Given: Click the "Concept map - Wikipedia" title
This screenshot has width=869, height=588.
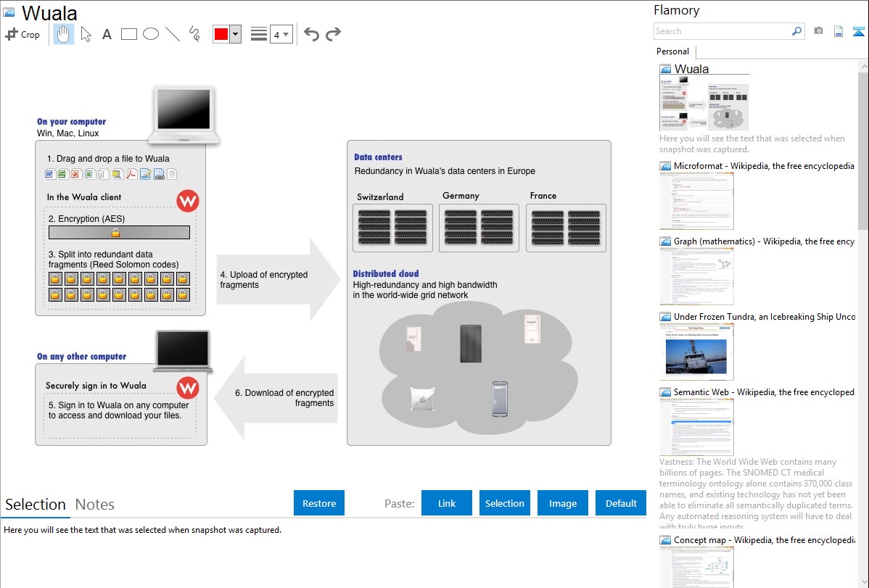Looking at the screenshot, I should [764, 540].
